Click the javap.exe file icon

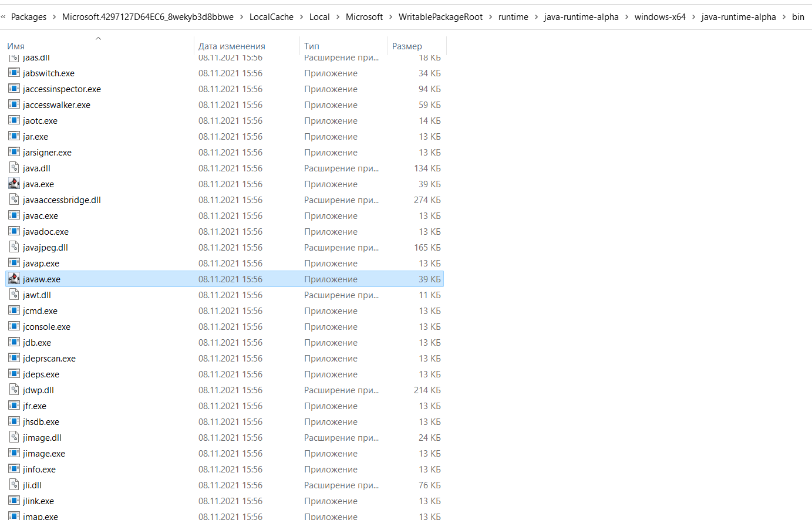(14, 263)
